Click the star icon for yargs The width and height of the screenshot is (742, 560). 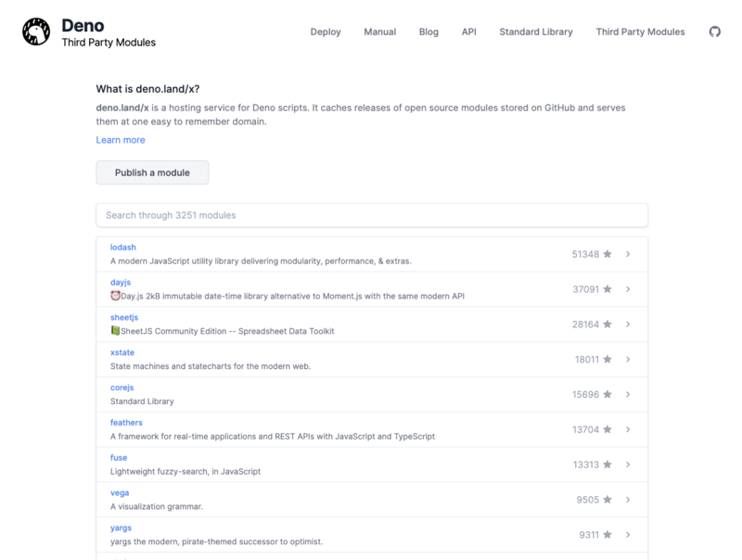click(x=608, y=534)
